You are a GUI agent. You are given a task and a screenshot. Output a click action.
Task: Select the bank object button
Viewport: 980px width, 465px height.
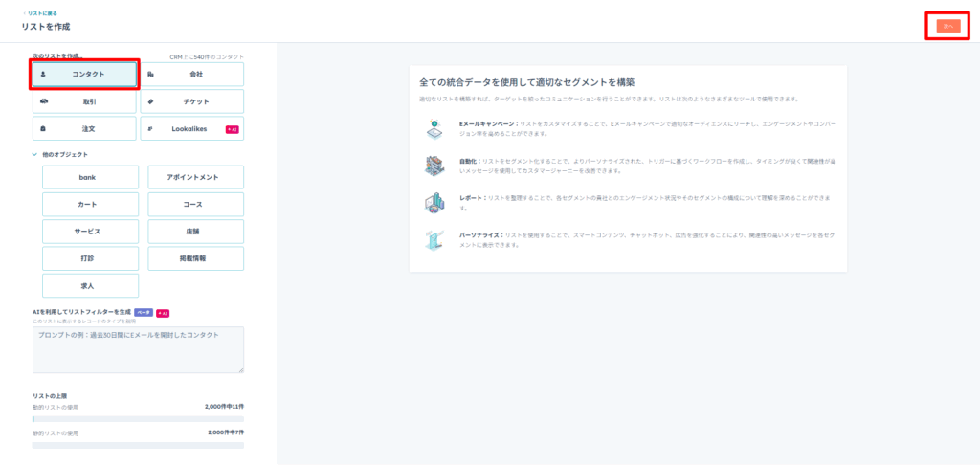(91, 178)
